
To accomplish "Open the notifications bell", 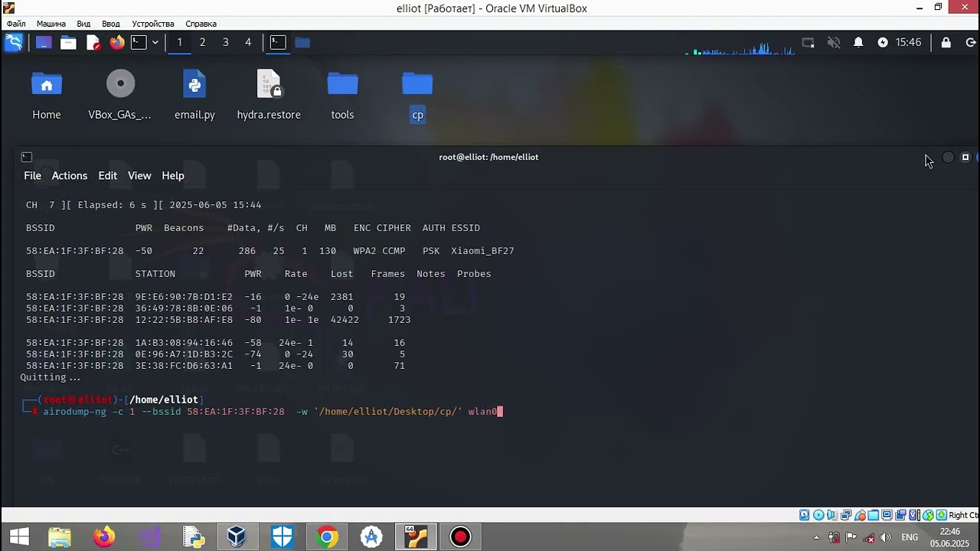I will click(858, 42).
